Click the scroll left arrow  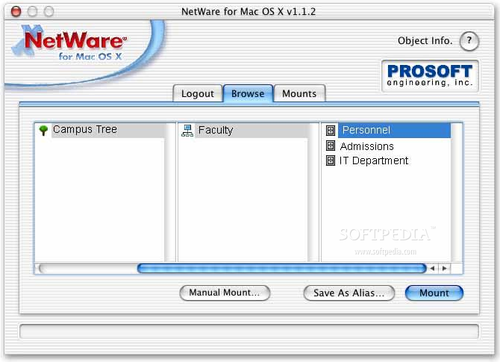[x=433, y=268]
